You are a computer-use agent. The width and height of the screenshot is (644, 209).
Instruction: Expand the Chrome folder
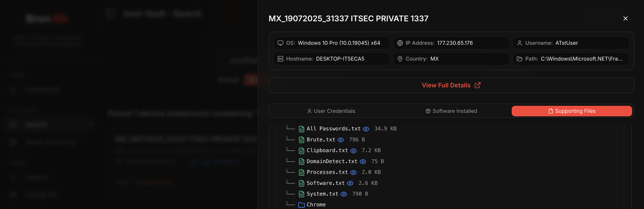point(316,205)
